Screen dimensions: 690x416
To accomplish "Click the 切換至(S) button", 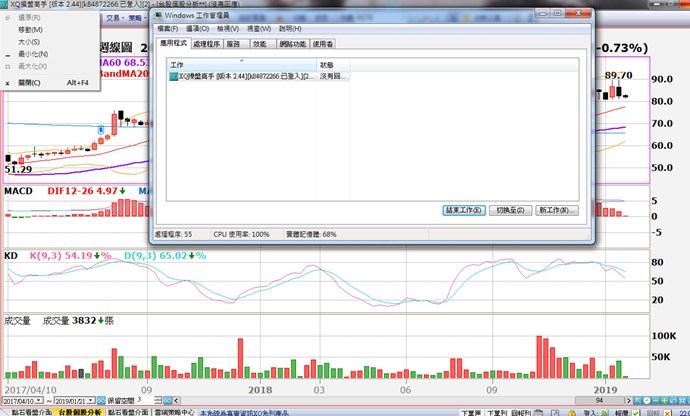I will coord(510,211).
